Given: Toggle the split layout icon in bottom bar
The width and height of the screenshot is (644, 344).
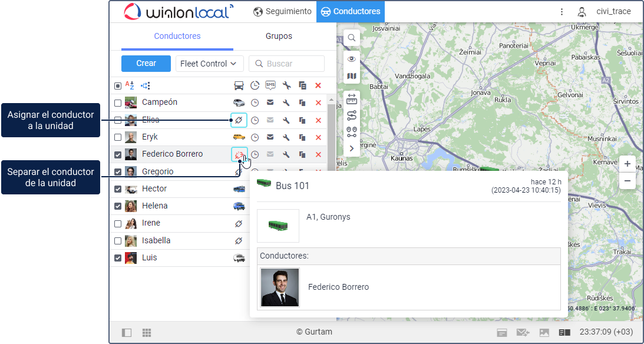Looking at the screenshot, I should tap(564, 332).
